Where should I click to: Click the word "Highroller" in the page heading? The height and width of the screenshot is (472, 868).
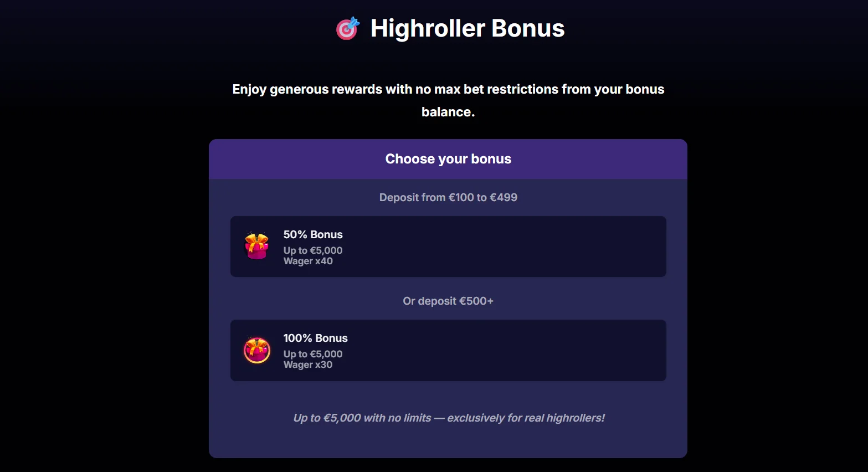pos(428,28)
